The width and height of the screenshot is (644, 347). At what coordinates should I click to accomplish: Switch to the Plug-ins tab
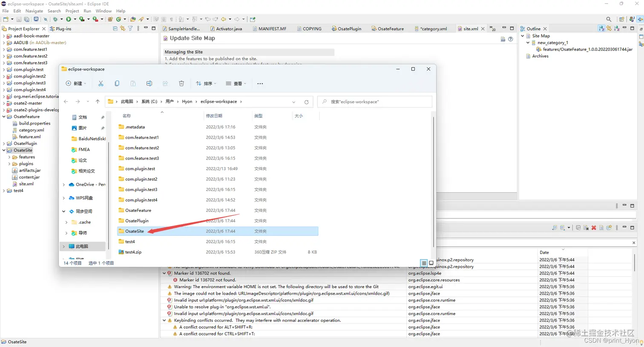pos(60,29)
